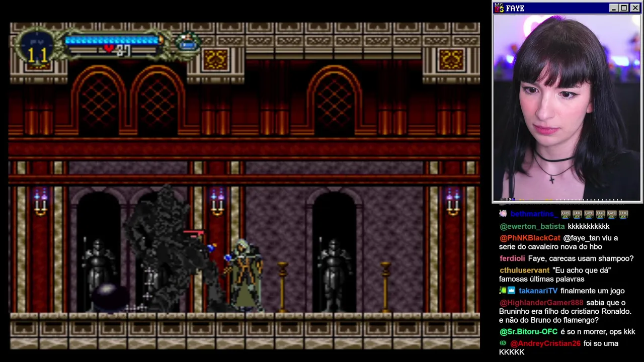644x362 pixels.
Task: Click the armor statue in the right alcove
Action: click(x=335, y=276)
